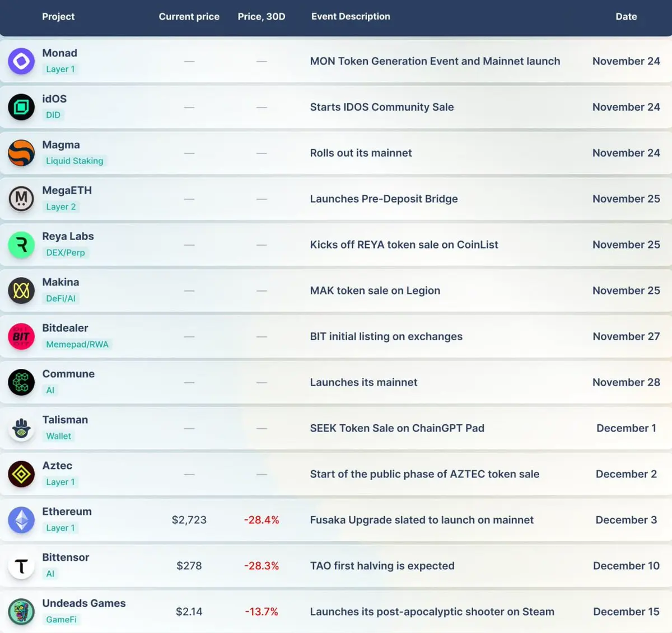Open the Makina project name

pyautogui.click(x=61, y=282)
